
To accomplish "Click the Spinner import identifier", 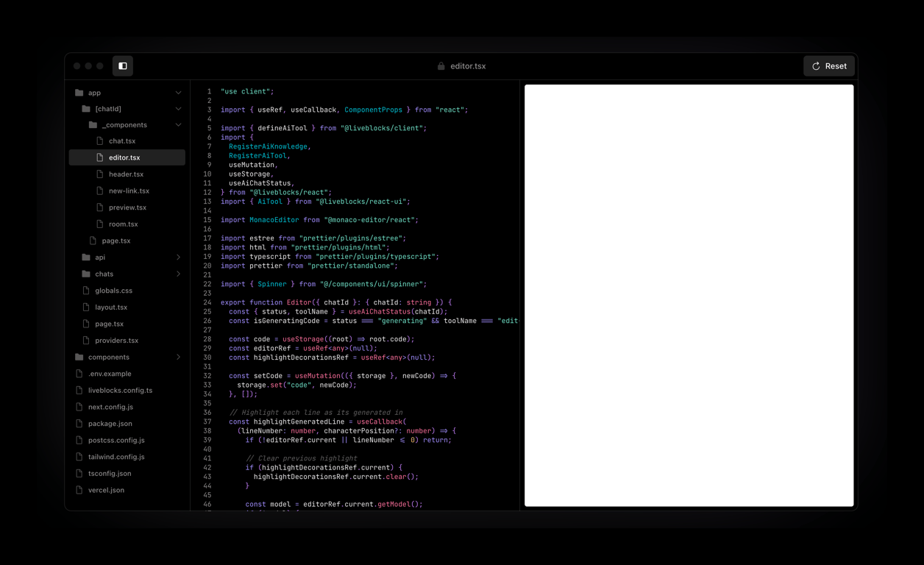I will (272, 284).
